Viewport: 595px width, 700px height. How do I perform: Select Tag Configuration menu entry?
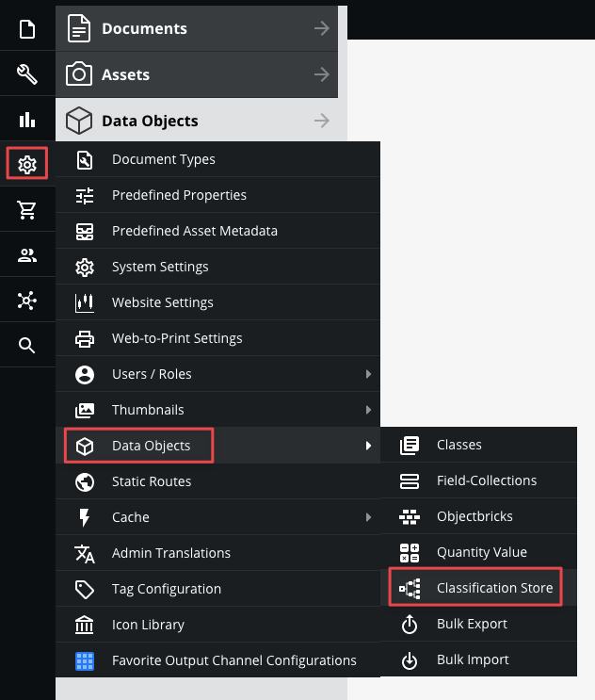coord(217,589)
